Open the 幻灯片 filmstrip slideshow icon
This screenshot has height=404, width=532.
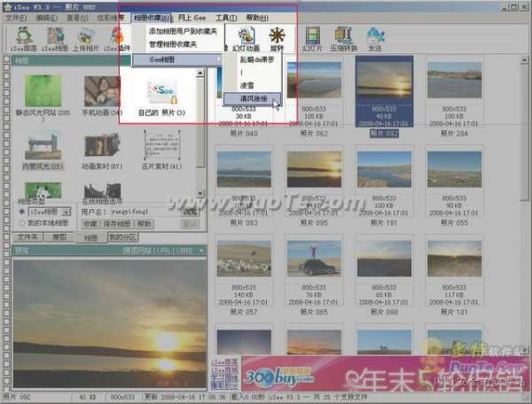[312, 39]
